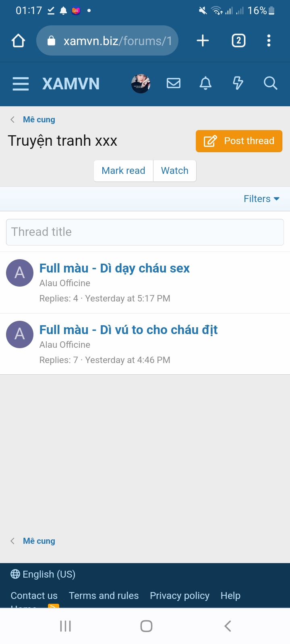290x644 pixels.
Task: Open the Terms and rules link
Action: (104, 596)
